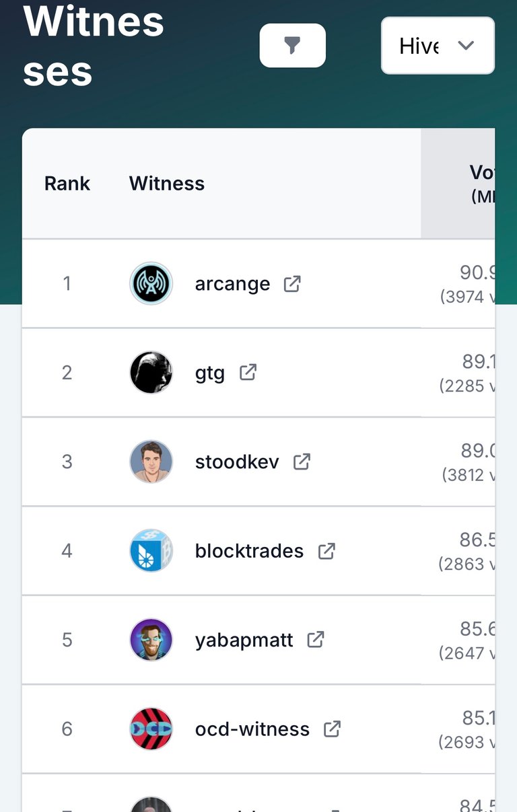This screenshot has height=812, width=517.
Task: Click the arcange avatar image
Action: 151,283
